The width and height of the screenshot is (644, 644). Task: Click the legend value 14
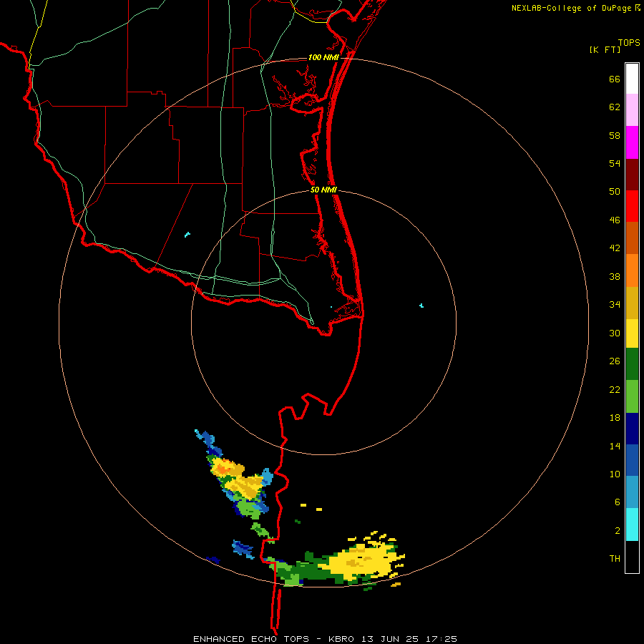(615, 446)
